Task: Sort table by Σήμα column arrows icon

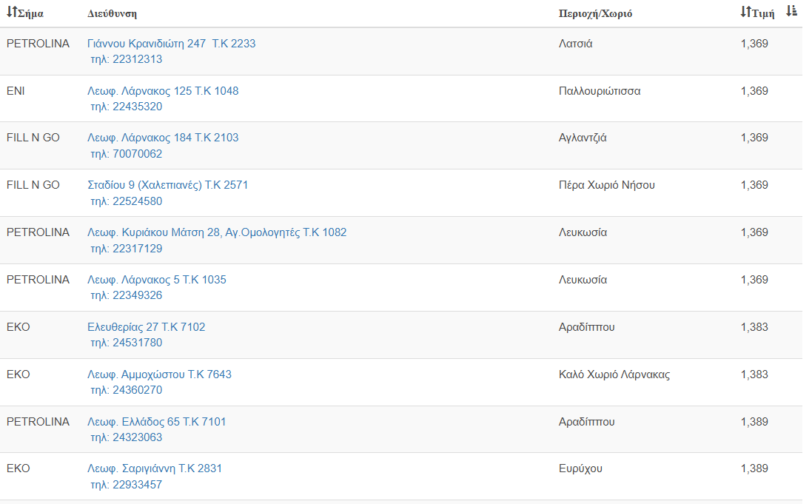Action: click(12, 12)
